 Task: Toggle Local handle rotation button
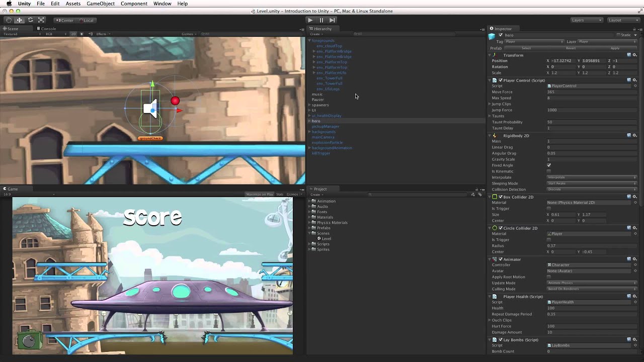tap(86, 20)
